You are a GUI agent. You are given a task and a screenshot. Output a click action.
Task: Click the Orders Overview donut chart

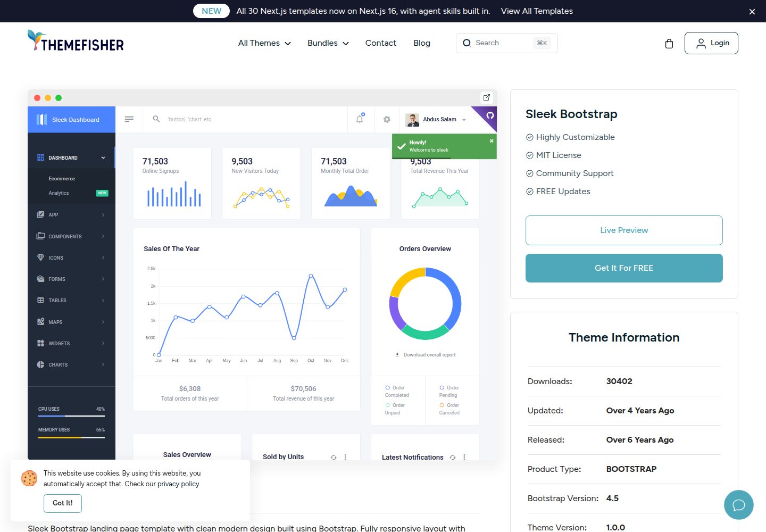coord(425,304)
